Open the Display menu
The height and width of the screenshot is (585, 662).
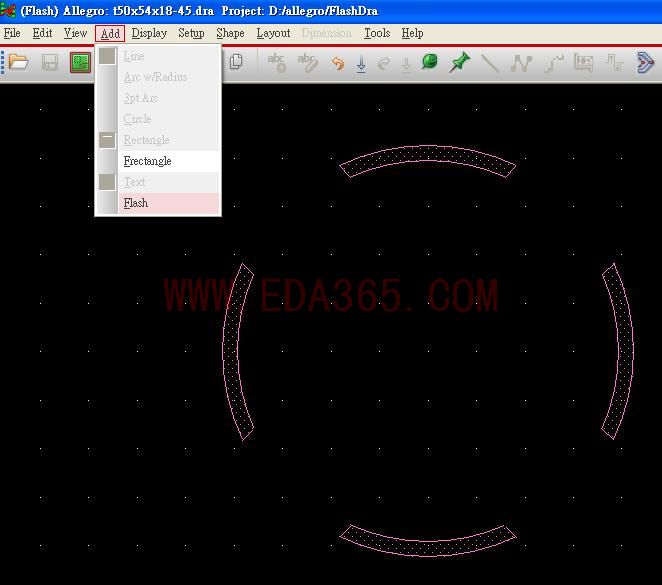[x=149, y=33]
